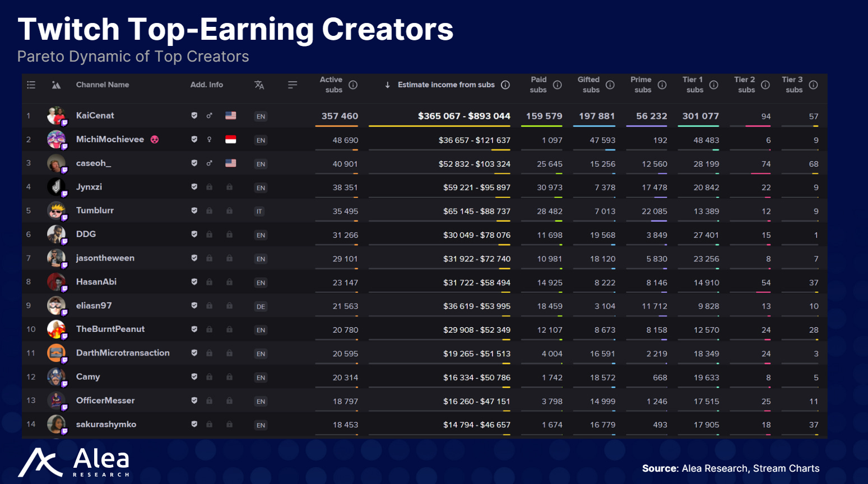Click the descending sort arrow on Estimate income column

387,85
